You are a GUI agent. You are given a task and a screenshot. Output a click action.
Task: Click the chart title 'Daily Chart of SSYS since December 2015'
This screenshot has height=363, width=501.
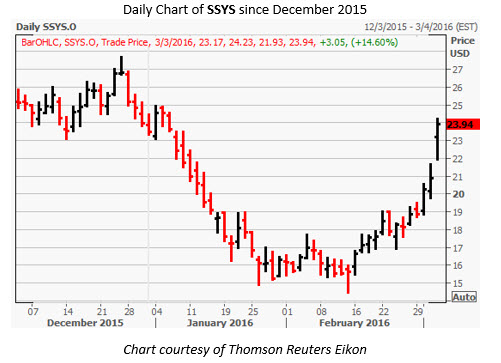point(245,10)
